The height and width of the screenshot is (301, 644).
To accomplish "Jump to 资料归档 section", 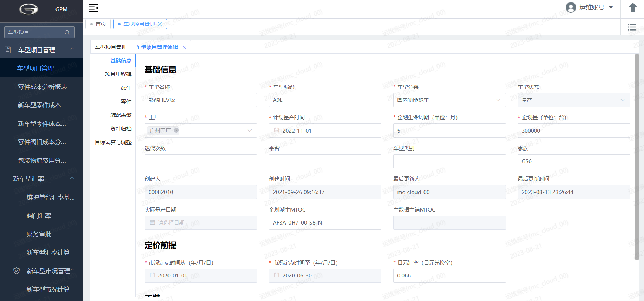I will (121, 129).
